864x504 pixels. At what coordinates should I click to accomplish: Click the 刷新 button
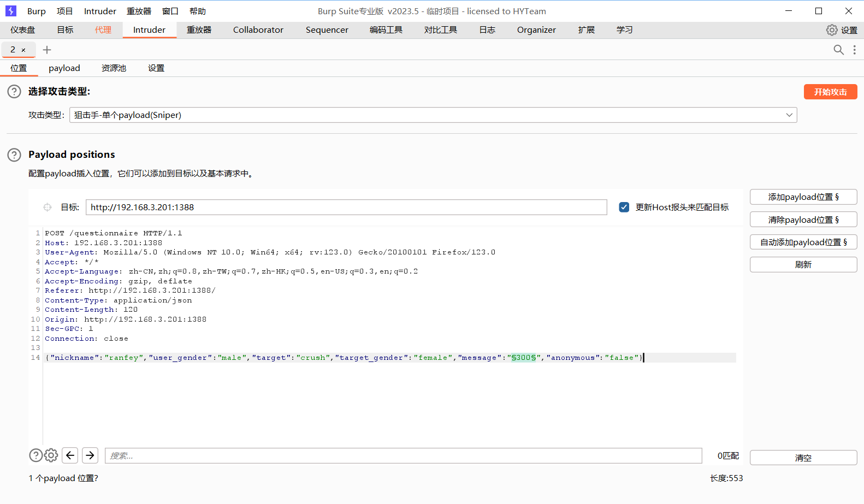click(x=803, y=265)
